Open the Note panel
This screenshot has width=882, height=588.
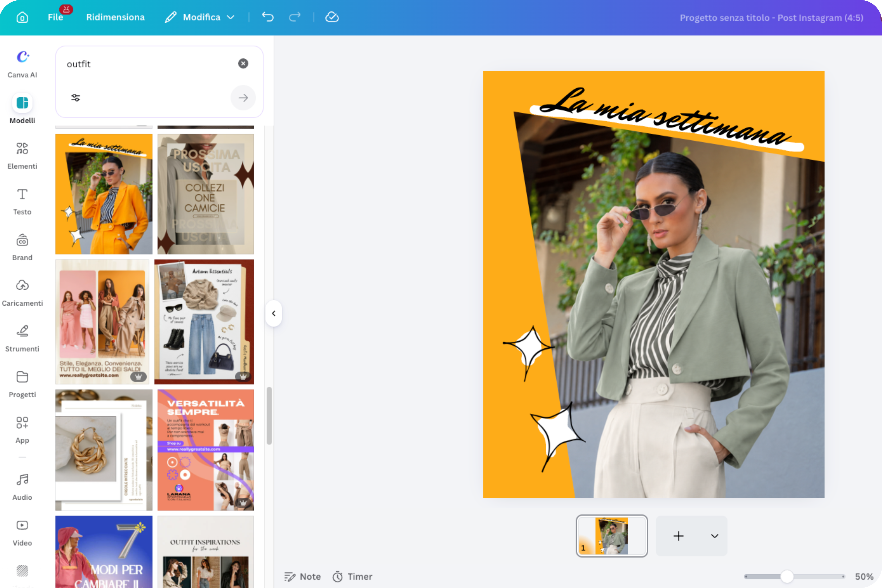click(x=302, y=576)
